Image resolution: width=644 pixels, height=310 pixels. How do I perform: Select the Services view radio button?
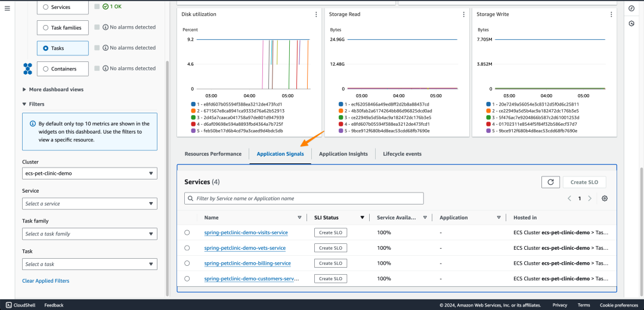click(45, 7)
